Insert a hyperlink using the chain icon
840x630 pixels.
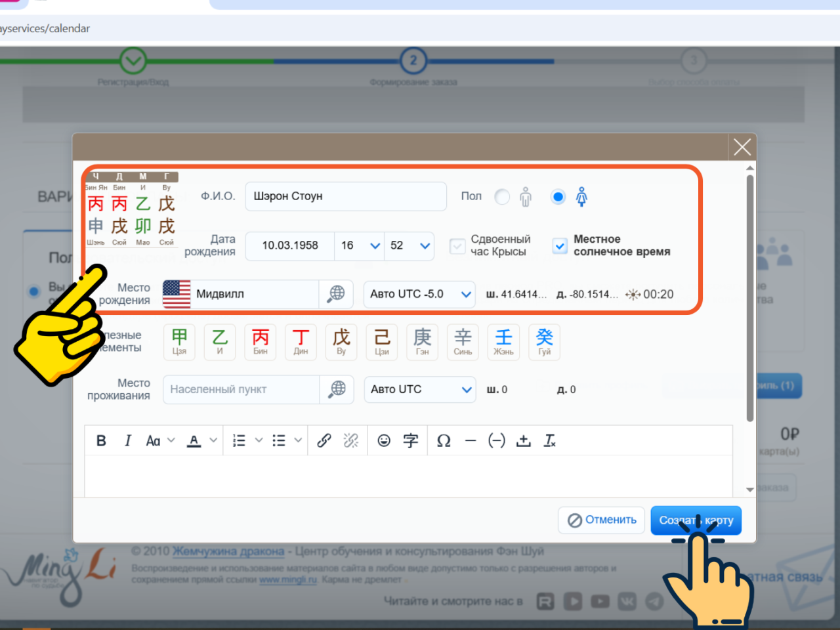324,440
